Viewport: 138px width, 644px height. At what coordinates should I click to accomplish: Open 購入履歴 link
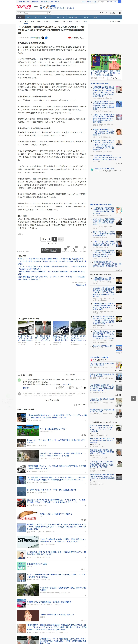click(112, 13)
